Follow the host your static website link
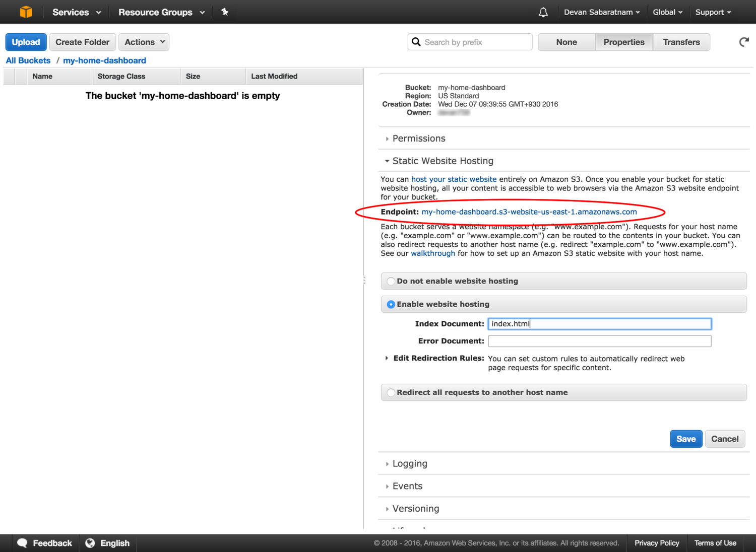 454,179
